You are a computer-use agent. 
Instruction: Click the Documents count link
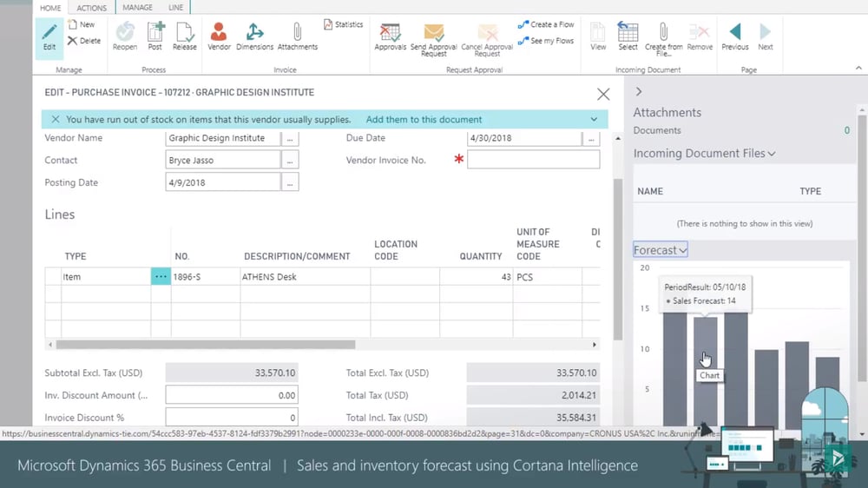tap(846, 130)
